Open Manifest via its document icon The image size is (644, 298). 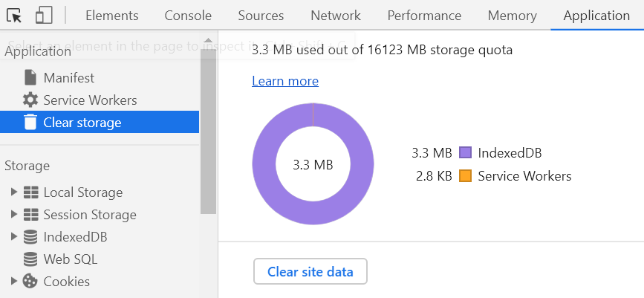(30, 78)
